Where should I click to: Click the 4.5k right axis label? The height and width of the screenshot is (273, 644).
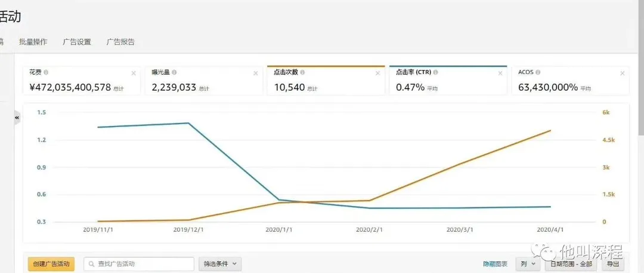pyautogui.click(x=608, y=140)
